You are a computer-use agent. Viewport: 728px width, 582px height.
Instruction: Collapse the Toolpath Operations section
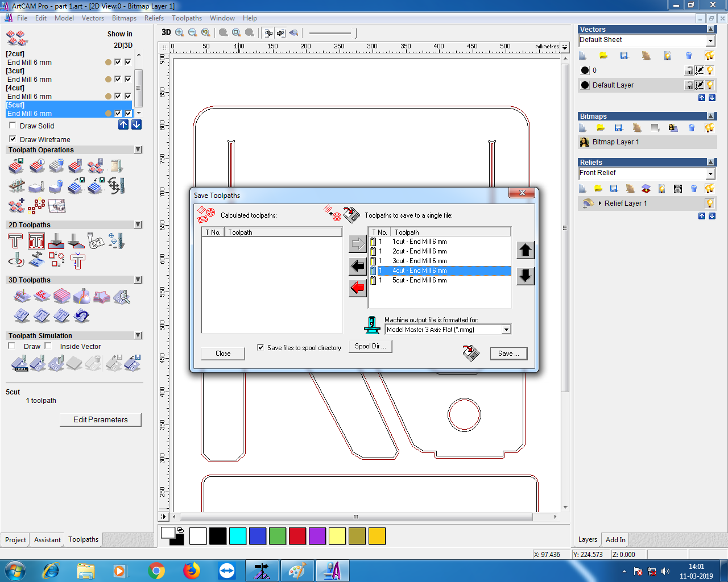[138, 149]
